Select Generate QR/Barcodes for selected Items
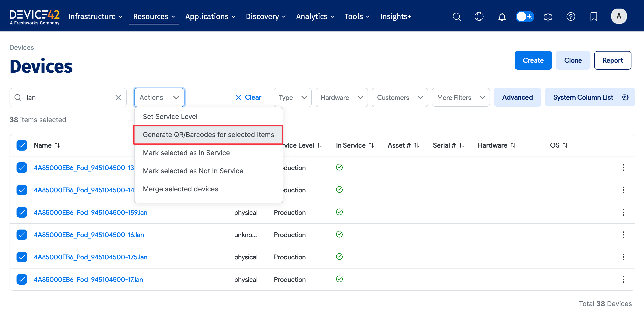 (208, 135)
